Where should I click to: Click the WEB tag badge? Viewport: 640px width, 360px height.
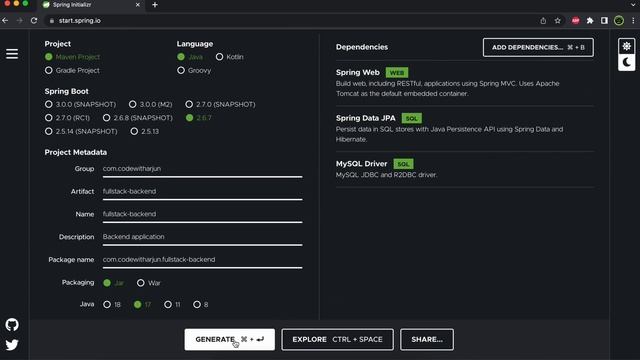pos(397,73)
